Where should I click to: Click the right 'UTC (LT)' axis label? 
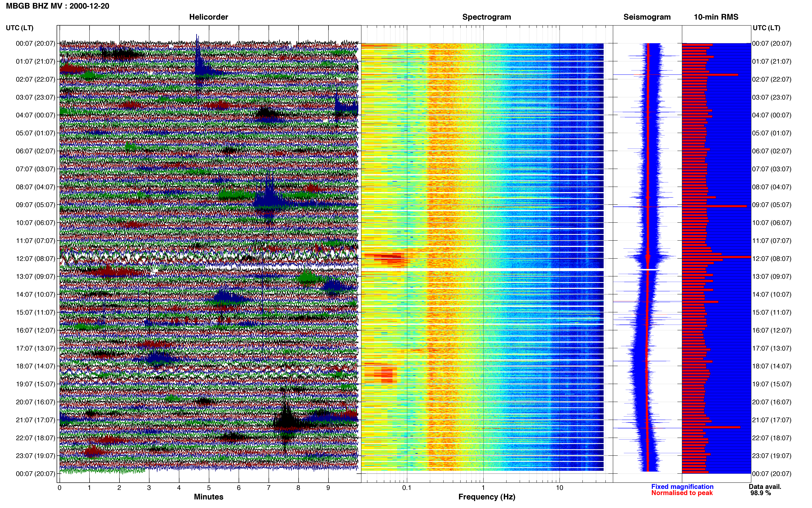(x=766, y=28)
